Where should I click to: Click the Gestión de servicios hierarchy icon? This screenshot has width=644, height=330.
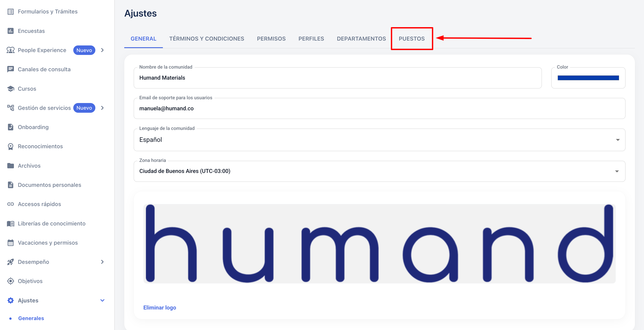click(x=11, y=108)
